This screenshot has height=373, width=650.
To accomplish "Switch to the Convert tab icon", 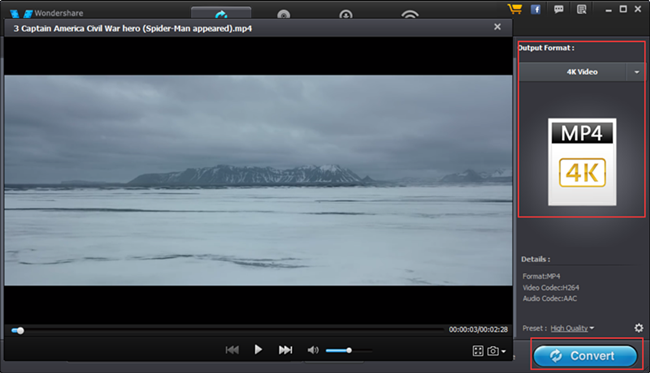I will click(x=221, y=13).
